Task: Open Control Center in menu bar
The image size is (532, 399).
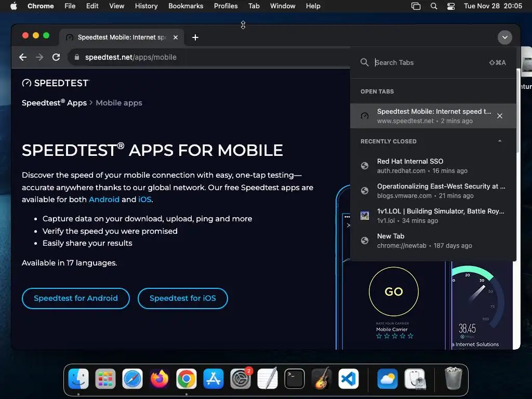Action: coord(450,6)
